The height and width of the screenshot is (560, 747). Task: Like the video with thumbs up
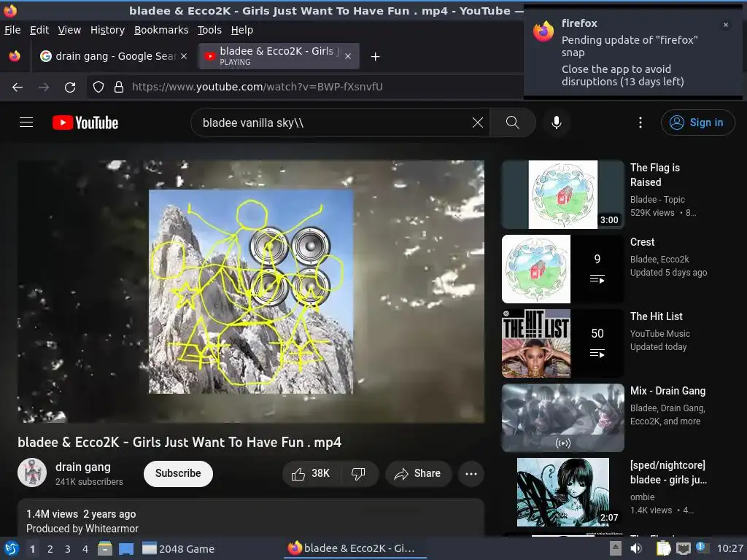[x=311, y=473]
